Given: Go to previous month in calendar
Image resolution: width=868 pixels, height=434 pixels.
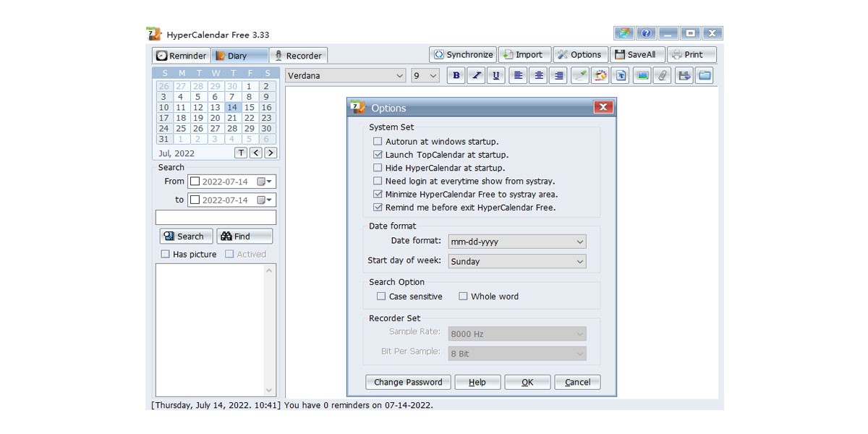Looking at the screenshot, I should coord(256,153).
